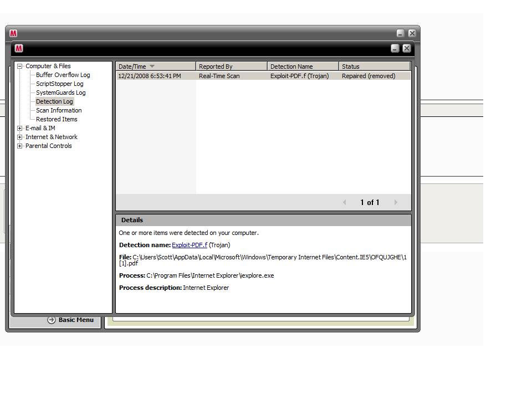
Task: Click the Process description Internet Explorer text
Action: pyautogui.click(x=174, y=288)
